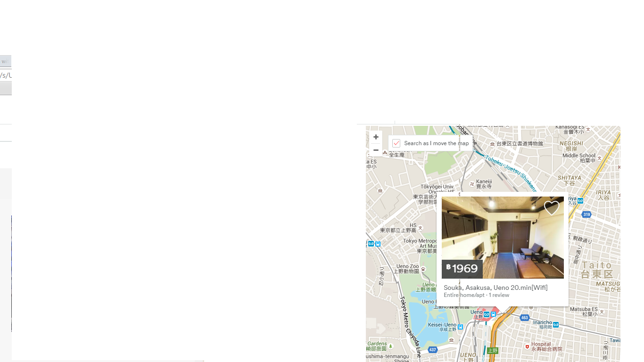Screen dimensions: 644x362
Task: Click the Ueno station metro icon
Action: click(x=487, y=314)
